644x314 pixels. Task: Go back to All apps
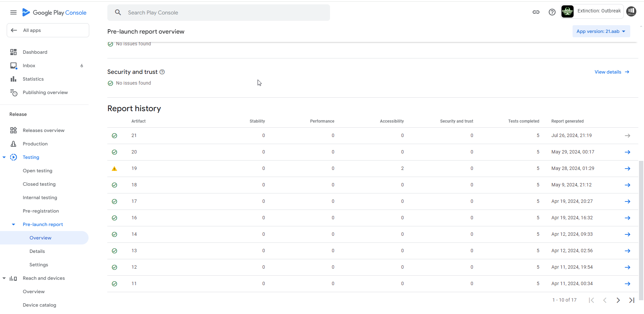point(48,30)
